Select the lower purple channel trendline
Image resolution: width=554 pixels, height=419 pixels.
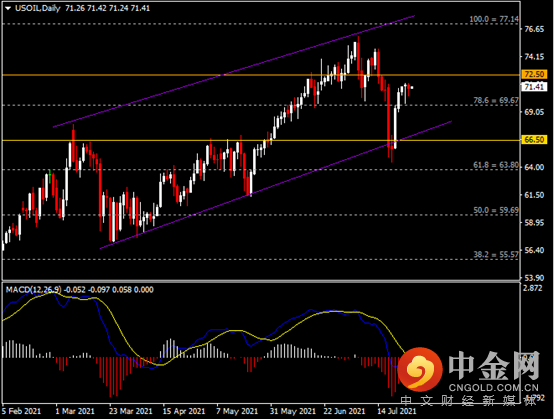tap(276, 185)
